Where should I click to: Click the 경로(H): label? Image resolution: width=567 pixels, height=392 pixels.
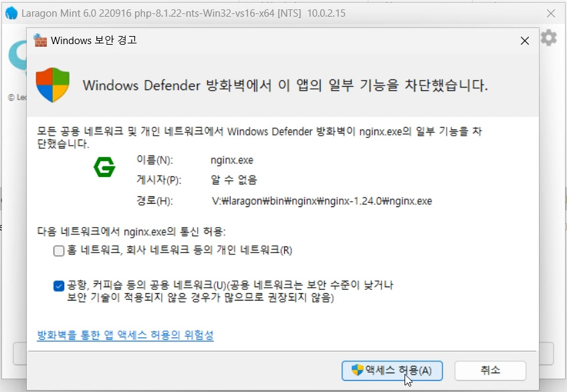click(x=154, y=200)
